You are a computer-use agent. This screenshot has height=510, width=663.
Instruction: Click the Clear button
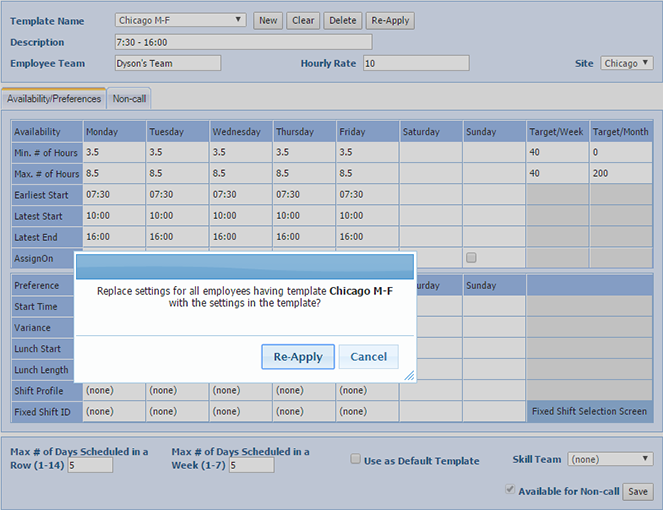click(x=302, y=20)
